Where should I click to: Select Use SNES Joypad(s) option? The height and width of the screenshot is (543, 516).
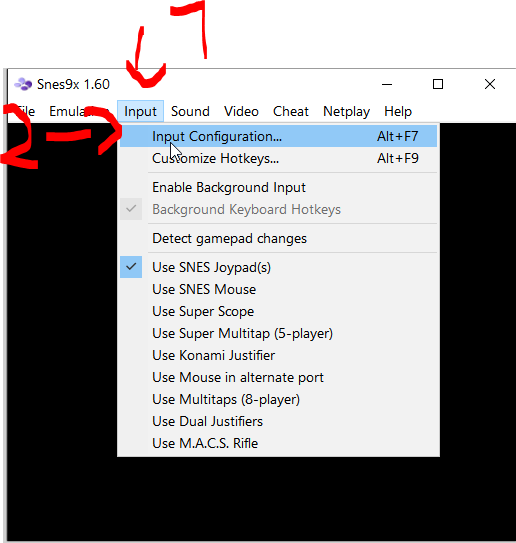click(278, 267)
